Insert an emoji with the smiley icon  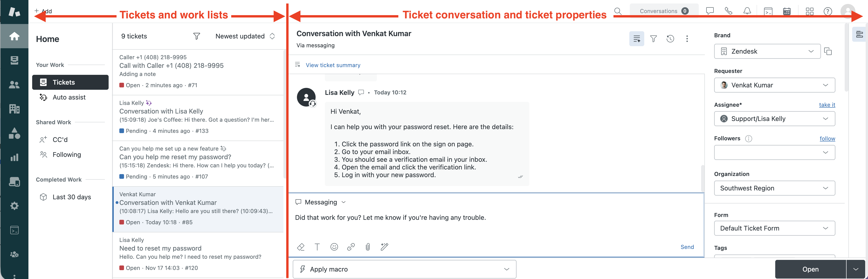click(334, 247)
